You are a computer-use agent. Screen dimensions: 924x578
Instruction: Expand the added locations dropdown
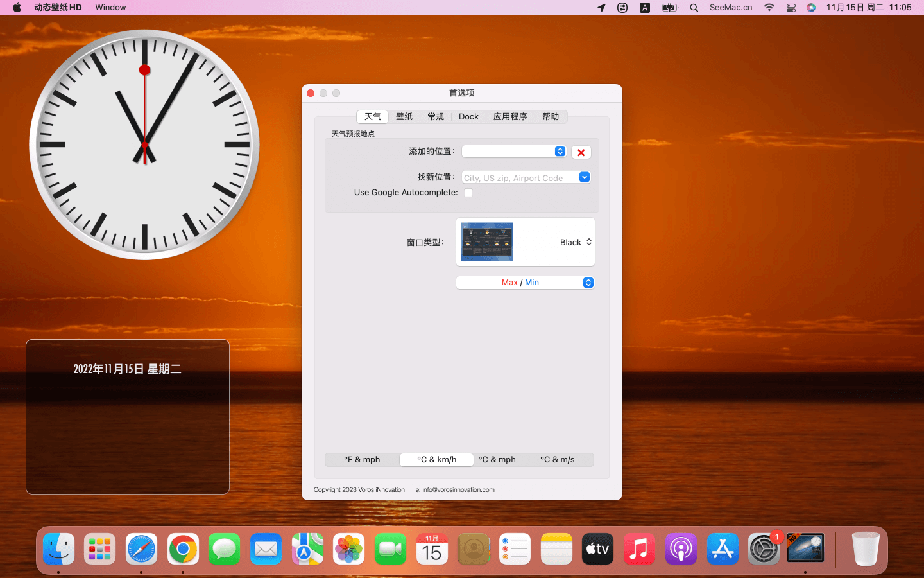click(560, 152)
